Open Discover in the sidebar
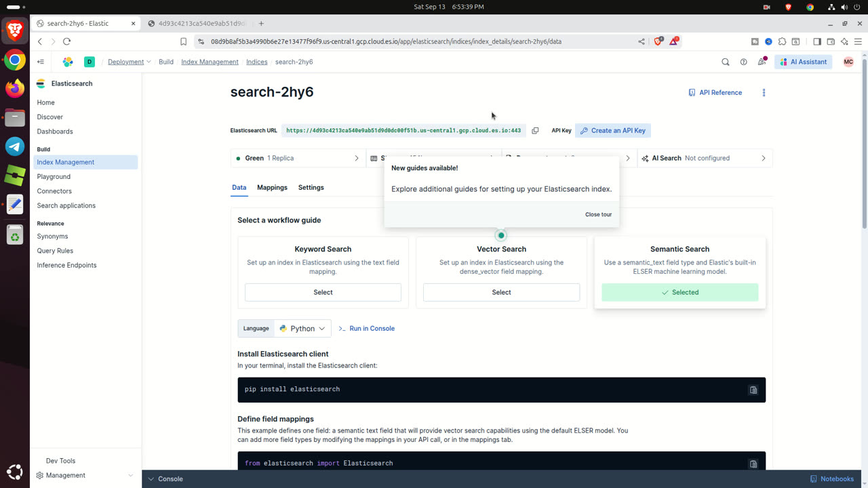 [50, 117]
